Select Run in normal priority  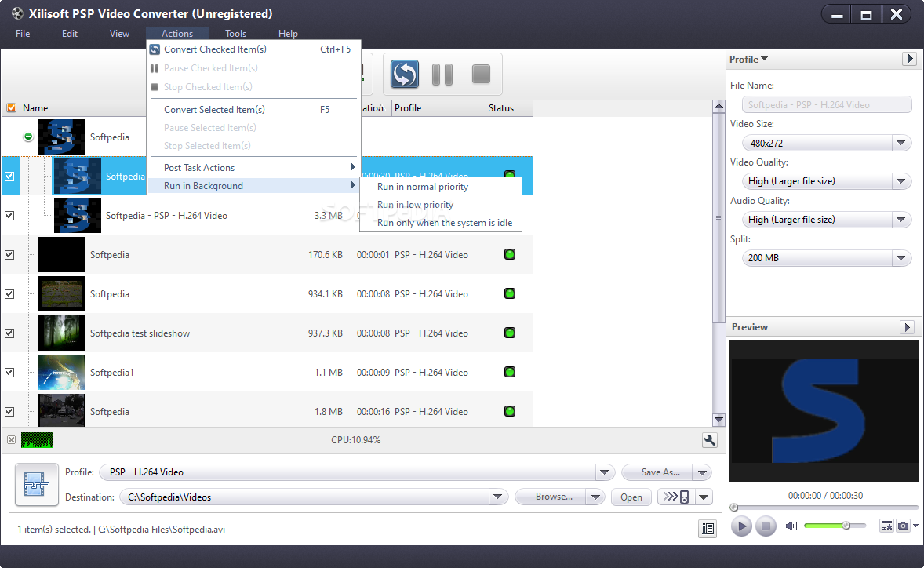(441, 187)
